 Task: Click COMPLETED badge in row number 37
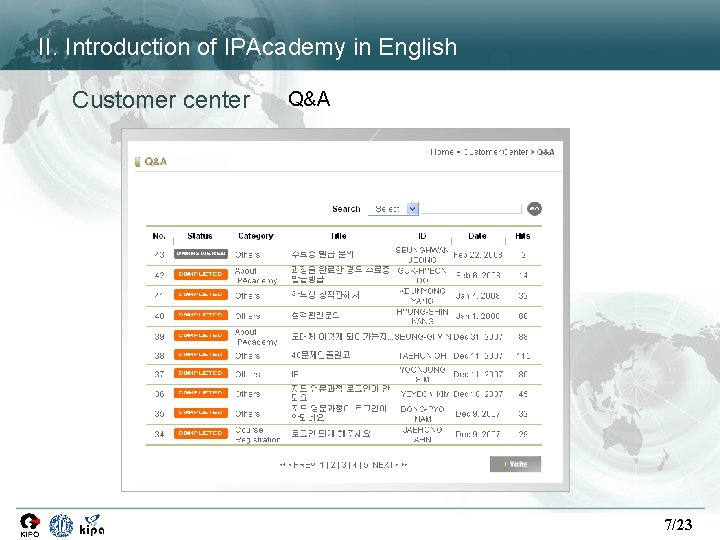[x=201, y=373]
